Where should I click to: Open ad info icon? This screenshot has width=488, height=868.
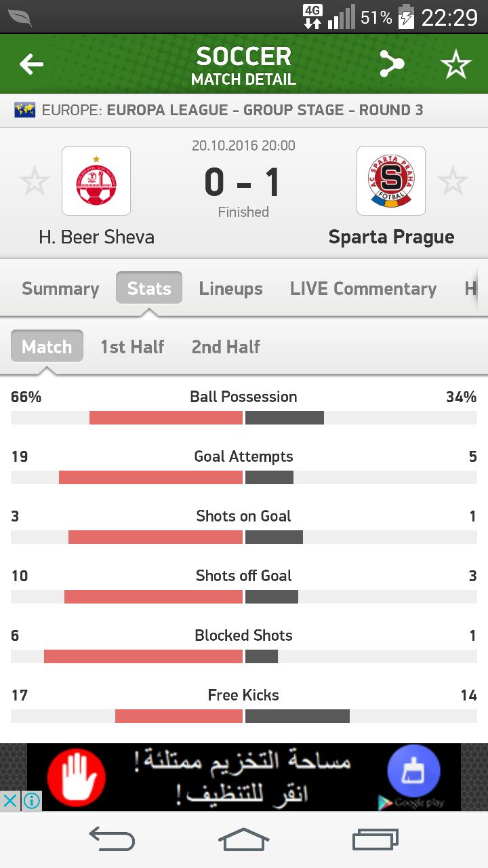(31, 801)
